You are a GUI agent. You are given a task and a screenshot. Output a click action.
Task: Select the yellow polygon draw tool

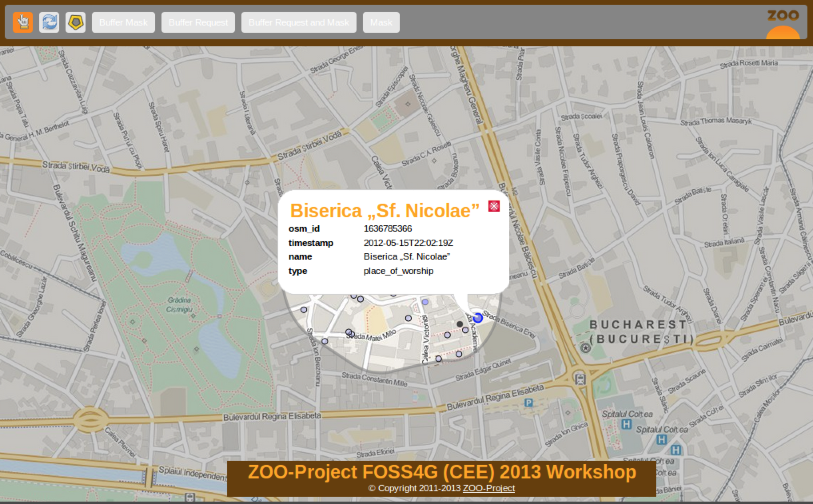coord(76,22)
